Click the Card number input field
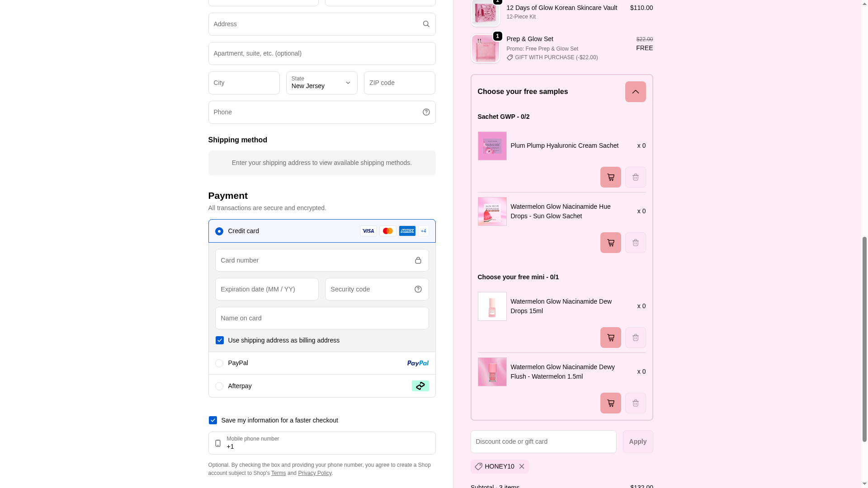Image resolution: width=868 pixels, height=488 pixels. [x=316, y=260]
